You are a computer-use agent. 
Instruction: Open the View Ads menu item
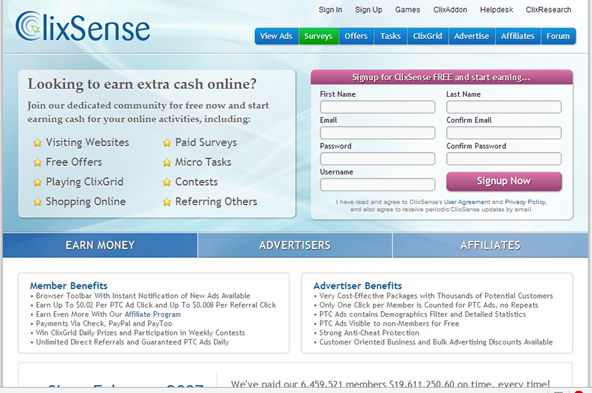click(276, 36)
